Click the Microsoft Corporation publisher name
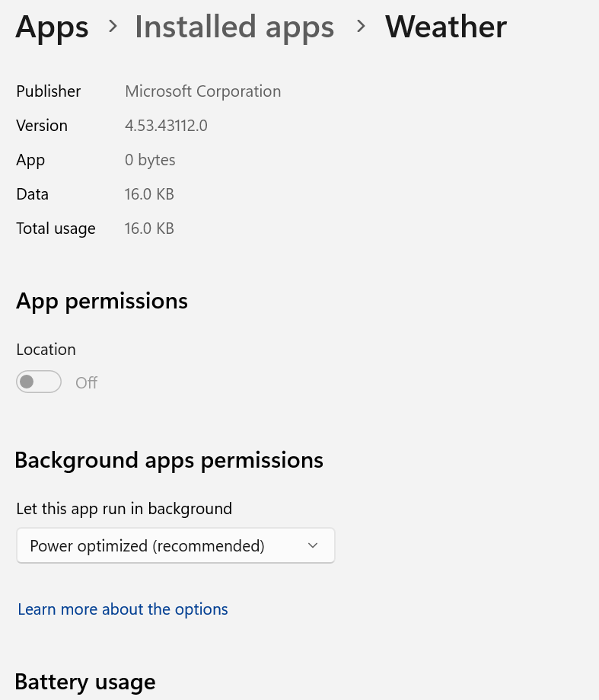The image size is (599, 700). click(x=202, y=91)
